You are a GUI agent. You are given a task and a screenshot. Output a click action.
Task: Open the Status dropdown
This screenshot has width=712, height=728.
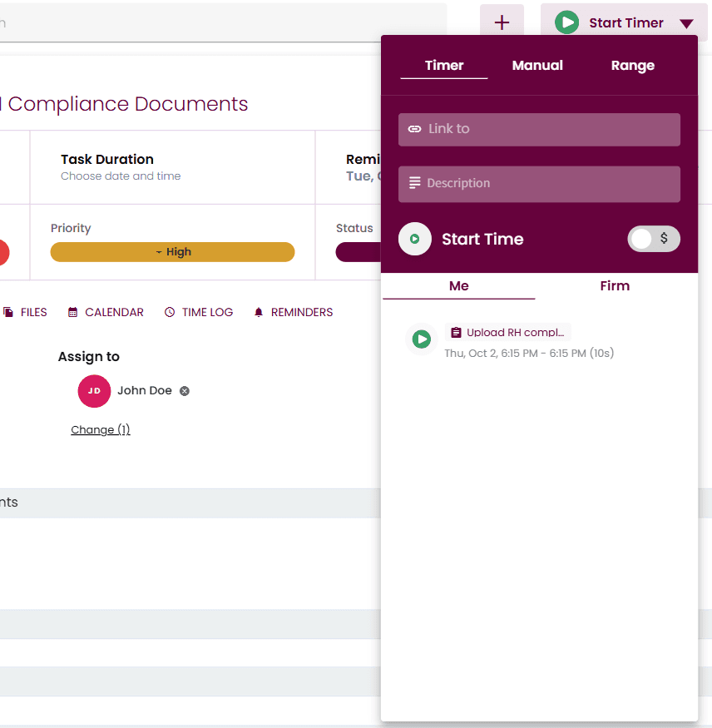click(x=359, y=251)
